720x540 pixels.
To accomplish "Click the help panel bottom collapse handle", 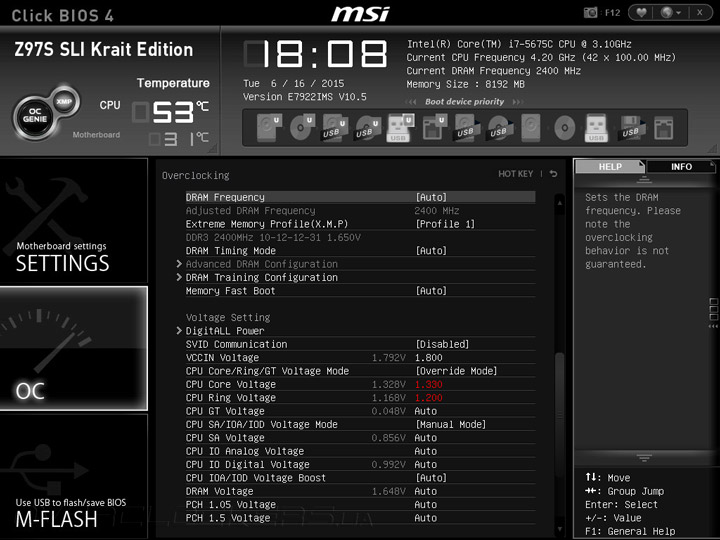I will [644, 458].
